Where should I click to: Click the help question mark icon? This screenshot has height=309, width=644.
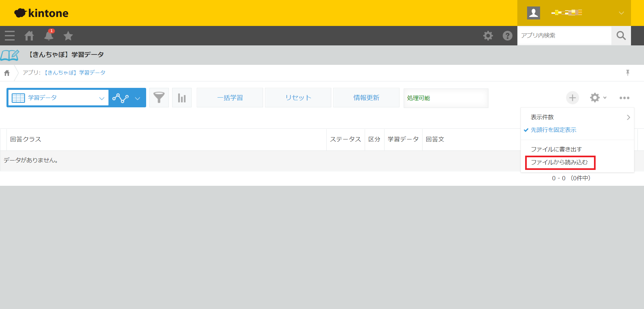click(507, 36)
